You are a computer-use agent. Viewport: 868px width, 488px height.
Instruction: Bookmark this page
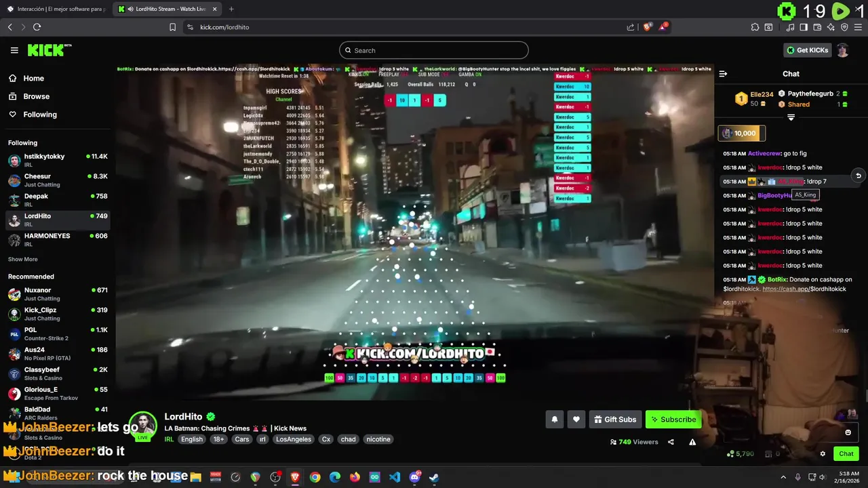pyautogui.click(x=172, y=27)
